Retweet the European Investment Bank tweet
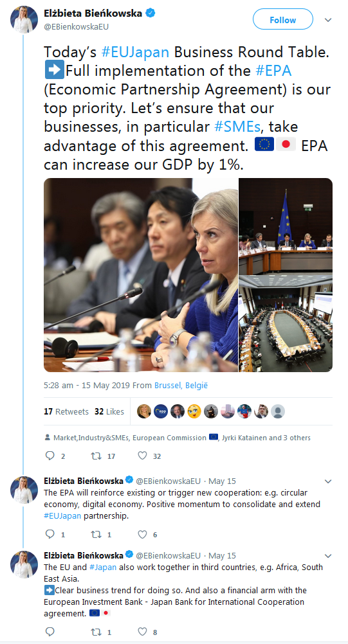The height and width of the screenshot is (644, 348). (96, 632)
